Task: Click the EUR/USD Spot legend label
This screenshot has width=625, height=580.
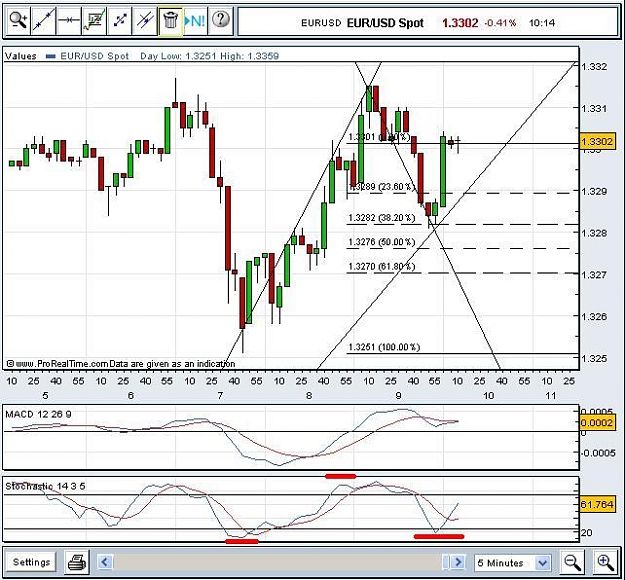Action: click(94, 56)
